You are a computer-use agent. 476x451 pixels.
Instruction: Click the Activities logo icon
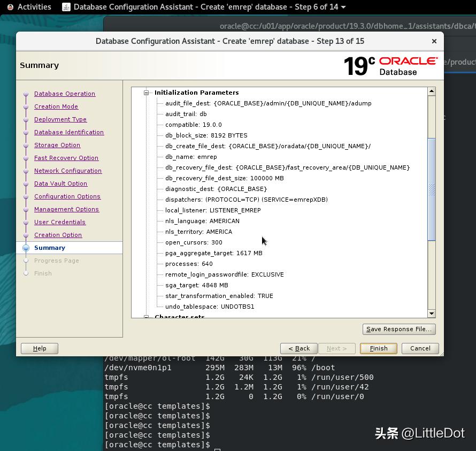tap(10, 6)
